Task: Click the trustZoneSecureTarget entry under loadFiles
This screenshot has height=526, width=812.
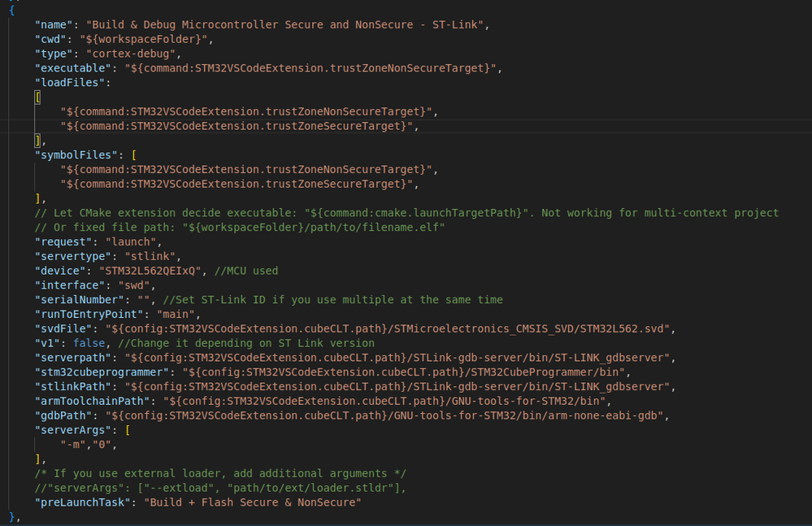Action: click(237, 126)
